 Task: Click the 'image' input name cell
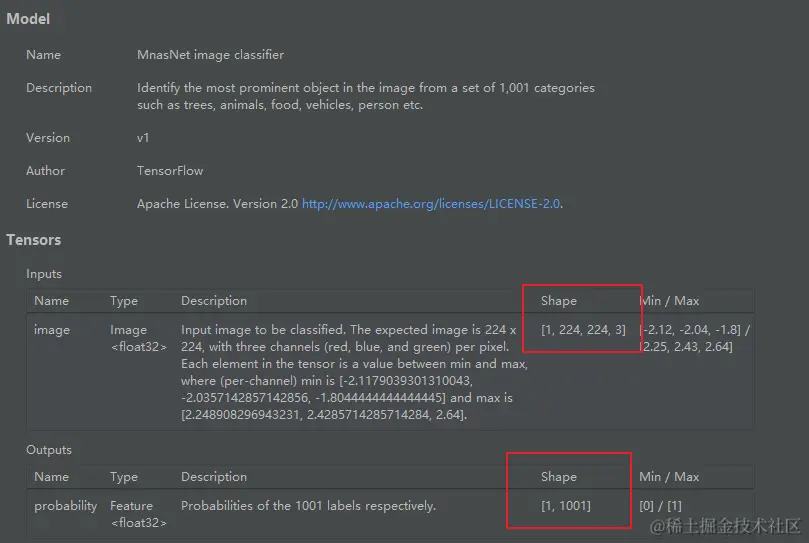coord(52,330)
